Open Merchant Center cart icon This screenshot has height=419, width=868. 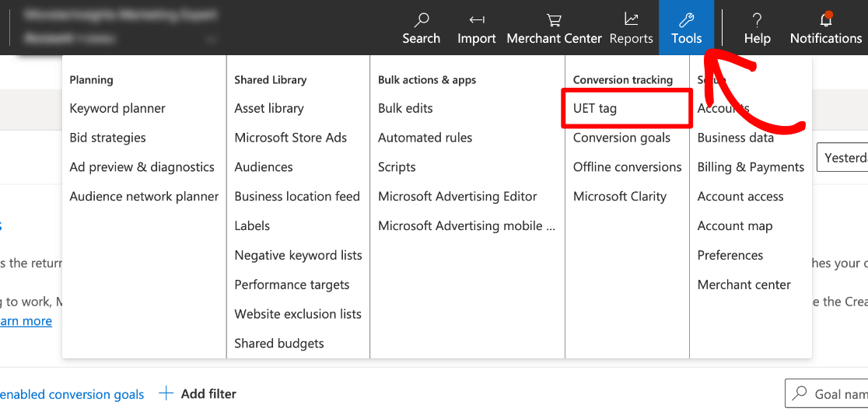[554, 19]
